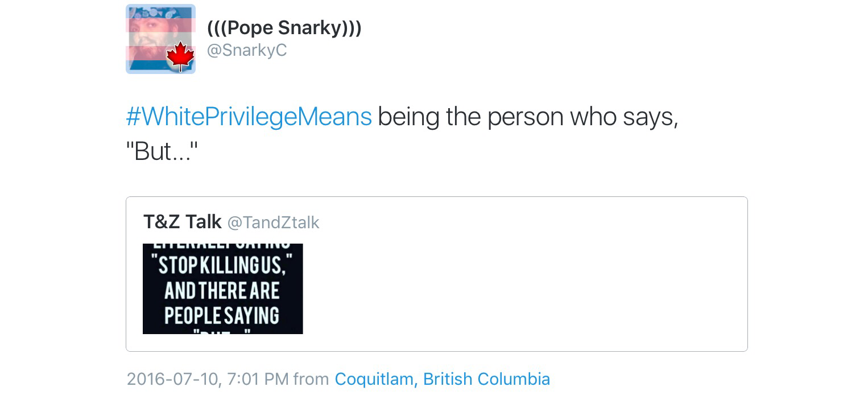Viewport: 868px width, 399px height.
Task: Click the text "being the person who says,"
Action: pyautogui.click(x=527, y=117)
